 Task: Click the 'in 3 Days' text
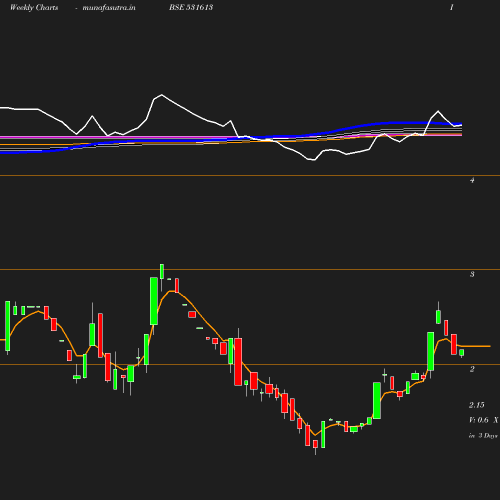(x=483, y=436)
